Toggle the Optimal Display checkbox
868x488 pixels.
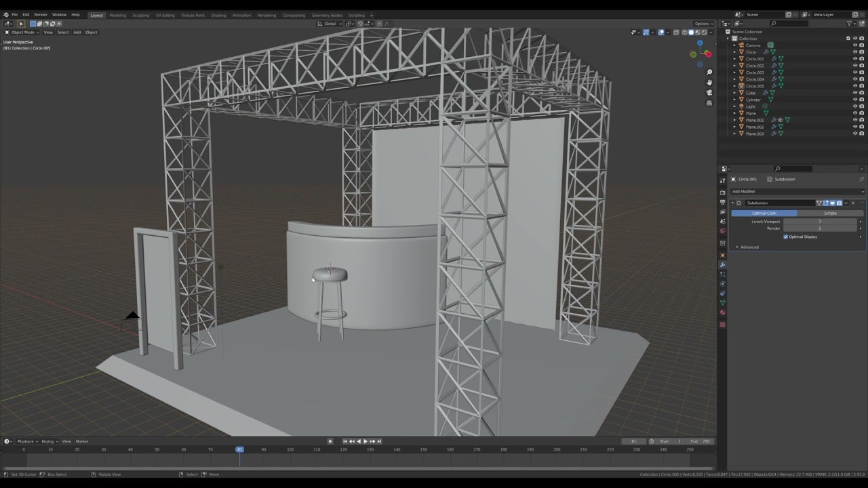tap(785, 237)
